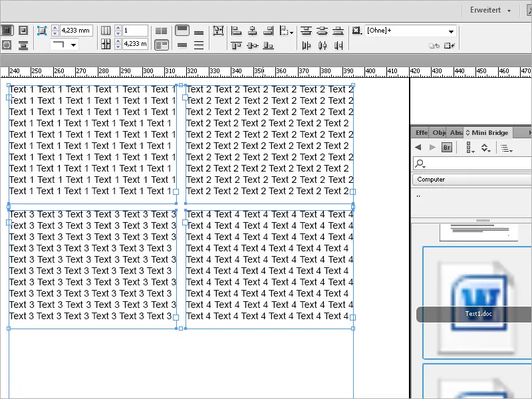Open the align-to options dropdown
The image size is (532, 399).
(x=287, y=31)
